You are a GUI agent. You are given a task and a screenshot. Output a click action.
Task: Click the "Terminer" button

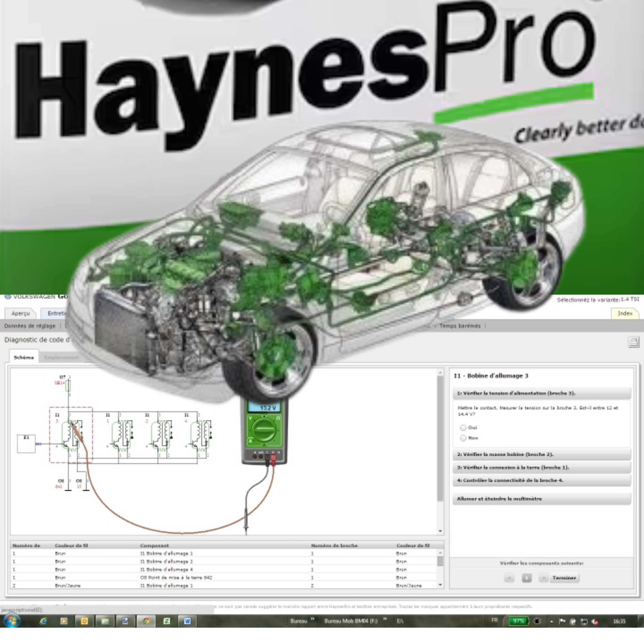point(564,578)
